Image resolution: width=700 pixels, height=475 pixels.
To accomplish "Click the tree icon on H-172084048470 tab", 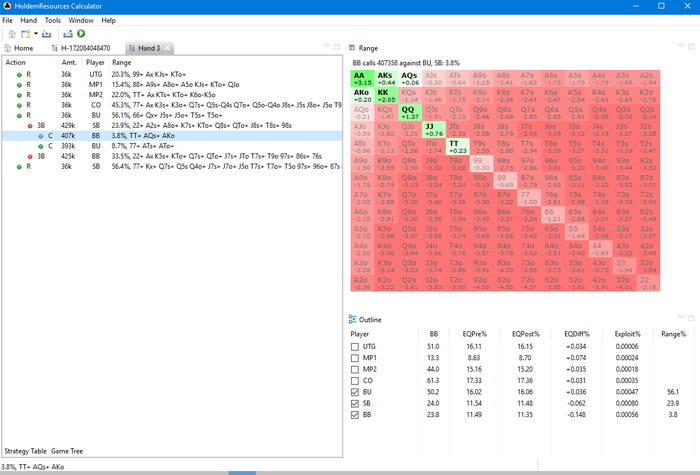I will tap(54, 48).
